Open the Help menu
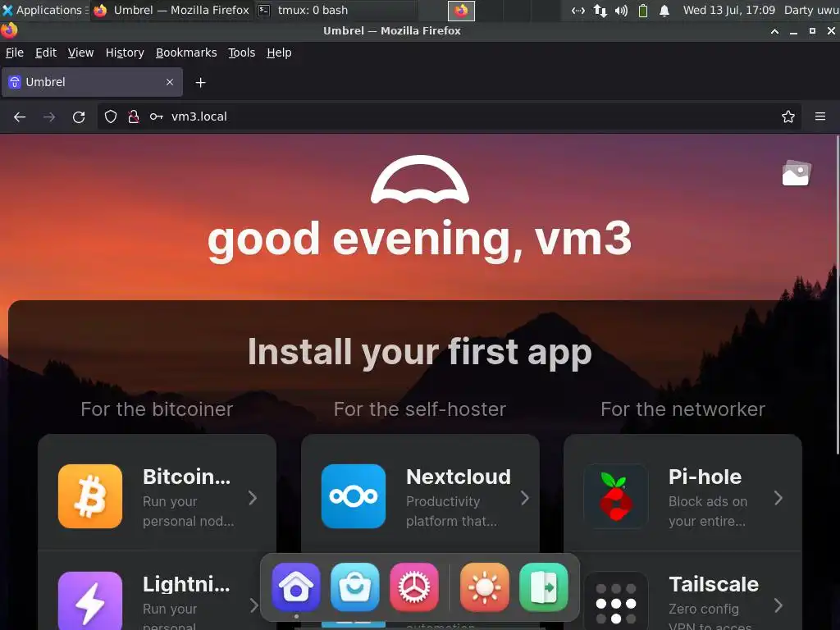The image size is (840, 630). click(x=279, y=52)
